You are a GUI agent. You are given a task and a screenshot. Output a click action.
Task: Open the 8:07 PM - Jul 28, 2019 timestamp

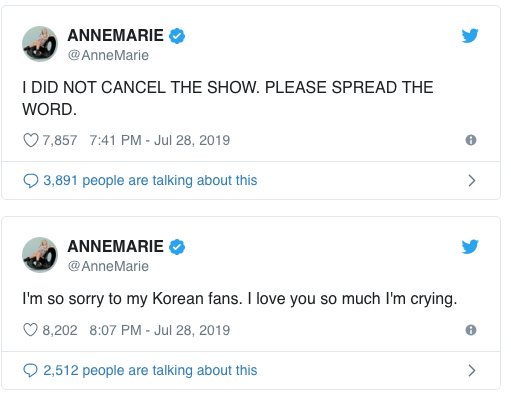coord(160,330)
